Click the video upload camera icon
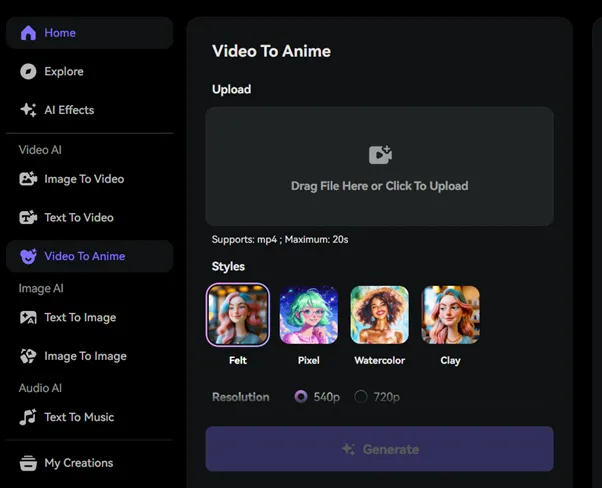Viewport: 602px width, 488px height. [x=380, y=155]
